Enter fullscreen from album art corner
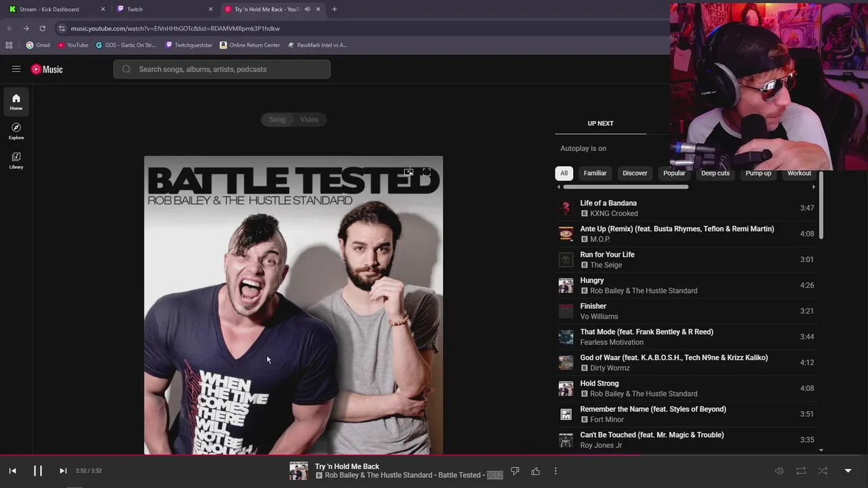The image size is (868, 488). [x=427, y=172]
